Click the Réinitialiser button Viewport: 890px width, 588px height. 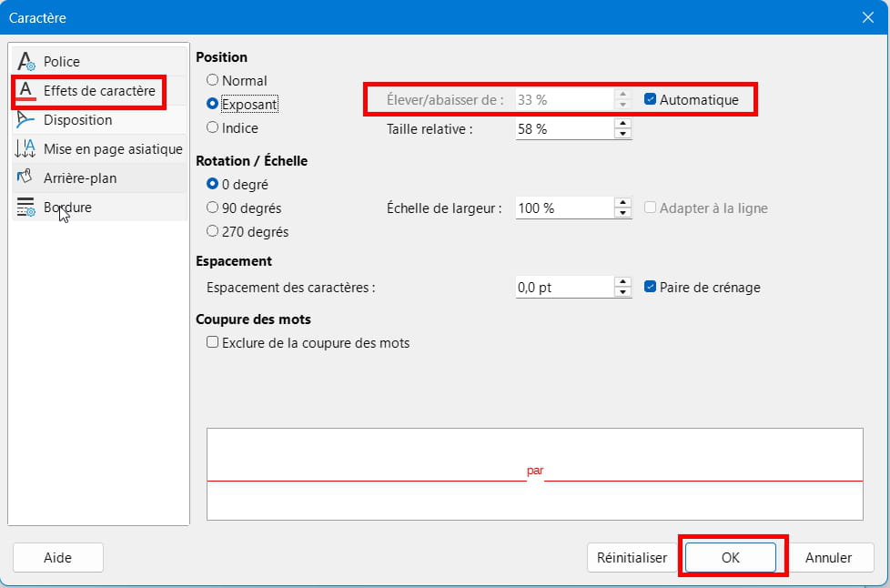pos(632,557)
